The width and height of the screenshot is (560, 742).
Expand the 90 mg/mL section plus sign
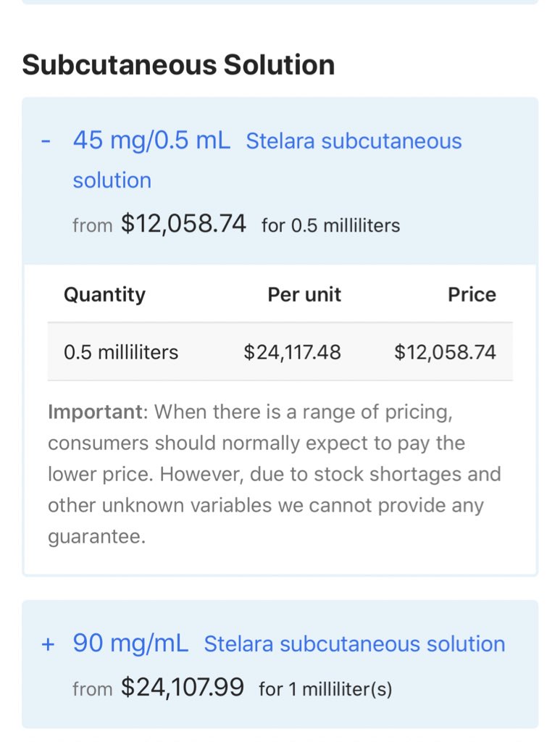pyautogui.click(x=48, y=644)
